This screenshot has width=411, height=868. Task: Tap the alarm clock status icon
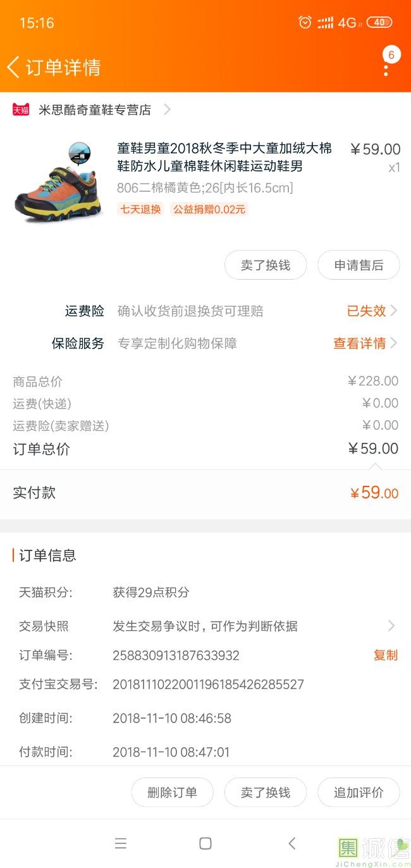click(x=305, y=23)
